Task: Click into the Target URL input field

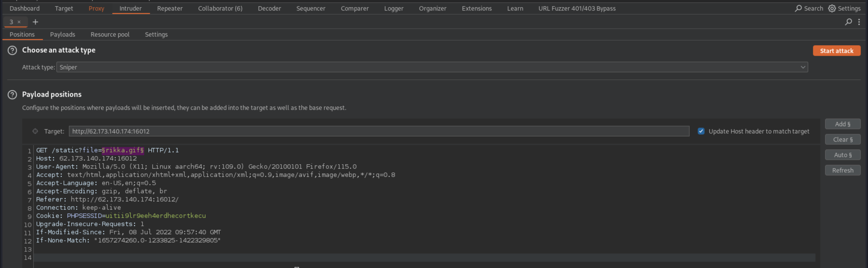Action: (x=379, y=131)
